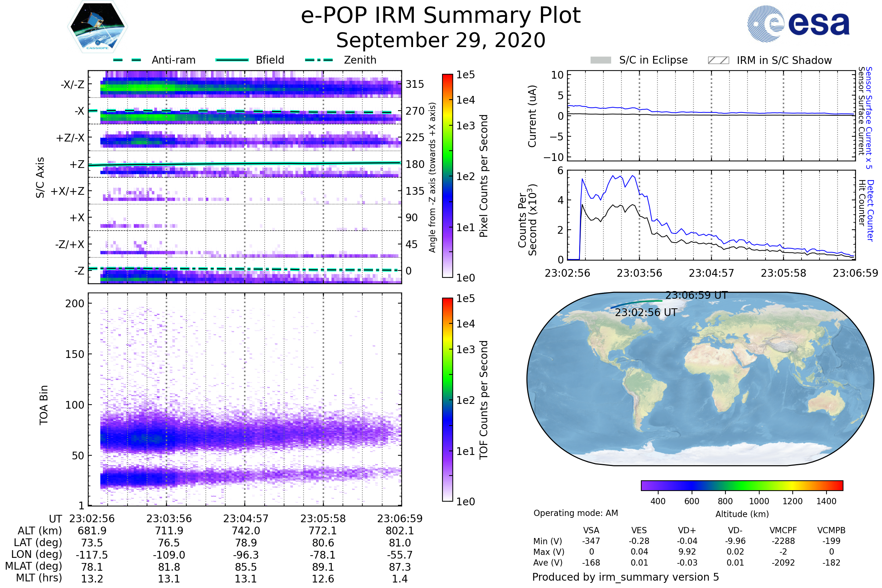Click the Operating mode: AM label
The image size is (882, 588).
point(576,513)
